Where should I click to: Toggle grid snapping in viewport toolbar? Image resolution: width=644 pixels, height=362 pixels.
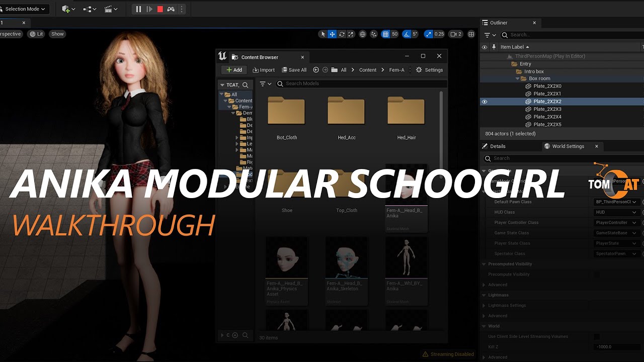(x=385, y=34)
